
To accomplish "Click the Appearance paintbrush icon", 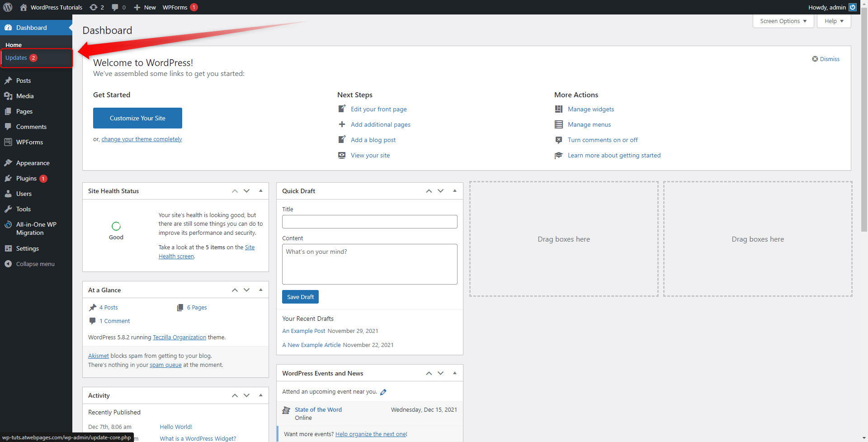I will tap(8, 163).
